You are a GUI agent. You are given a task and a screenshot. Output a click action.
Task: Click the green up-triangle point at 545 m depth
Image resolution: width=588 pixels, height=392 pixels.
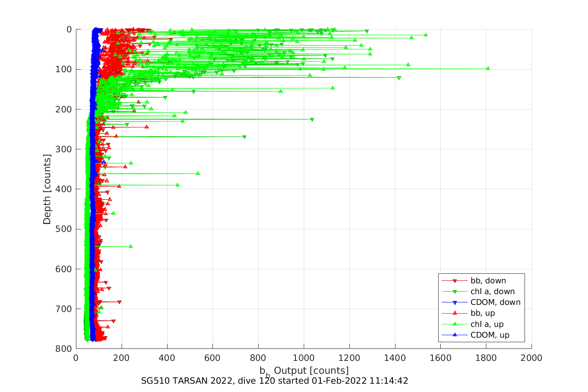click(131, 246)
